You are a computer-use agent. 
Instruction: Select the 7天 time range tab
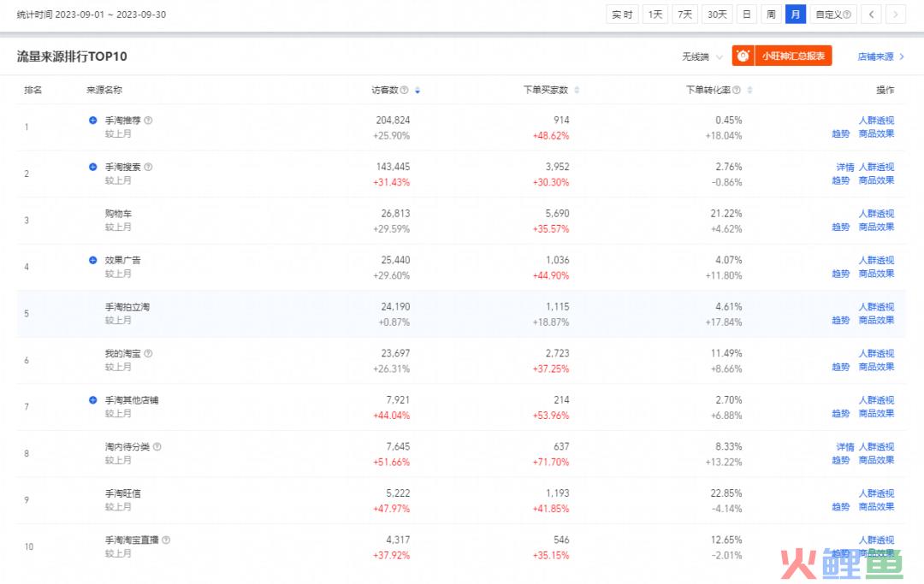point(684,15)
